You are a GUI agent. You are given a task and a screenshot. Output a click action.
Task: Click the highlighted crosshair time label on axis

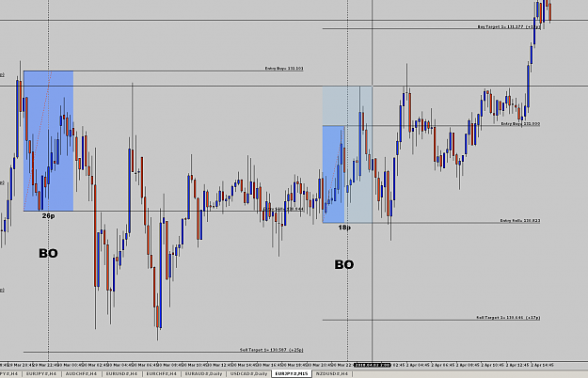point(372,365)
